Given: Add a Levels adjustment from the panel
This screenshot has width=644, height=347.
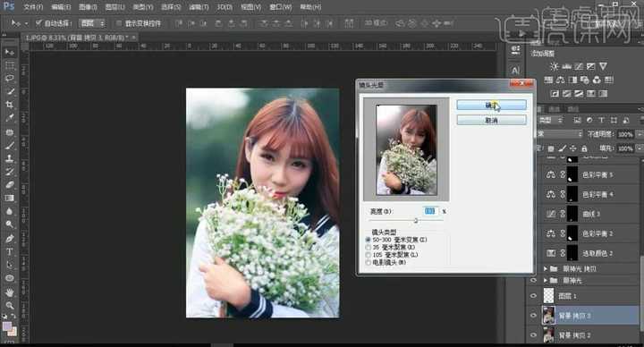Looking at the screenshot, I should (566, 66).
